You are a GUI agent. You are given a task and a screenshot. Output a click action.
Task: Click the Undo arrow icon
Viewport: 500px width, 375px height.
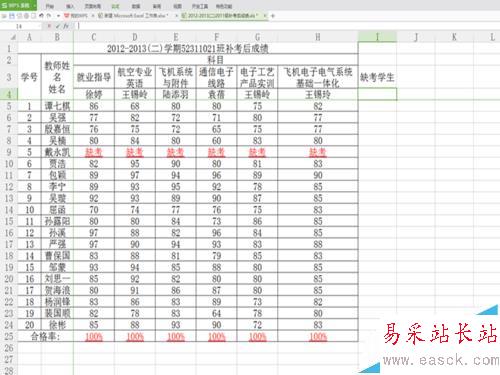(x=41, y=16)
